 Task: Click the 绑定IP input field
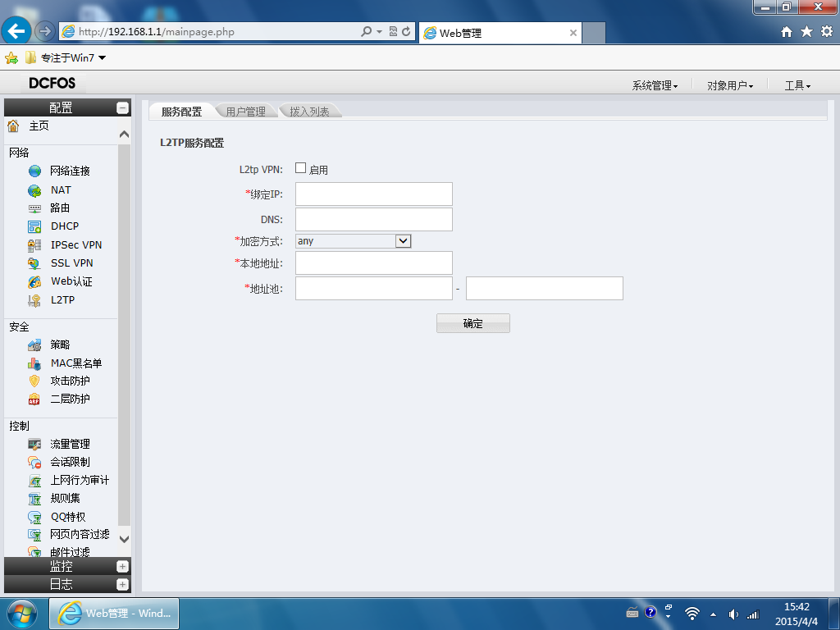[374, 194]
